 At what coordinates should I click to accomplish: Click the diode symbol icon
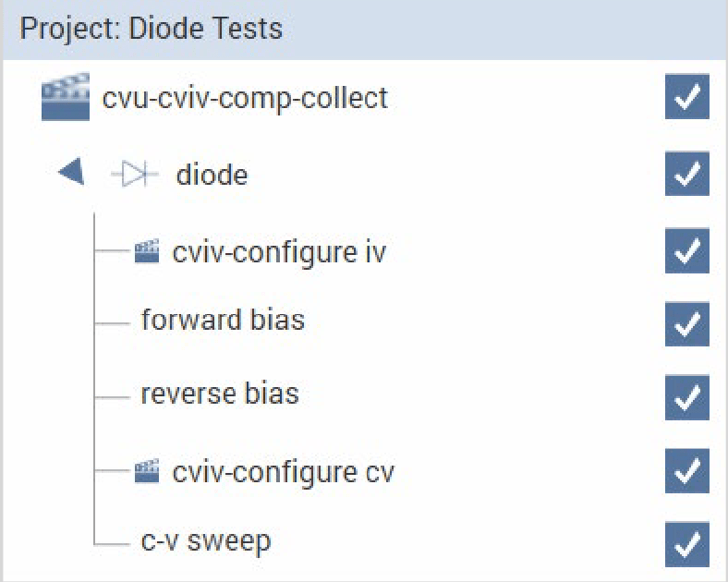[135, 174]
